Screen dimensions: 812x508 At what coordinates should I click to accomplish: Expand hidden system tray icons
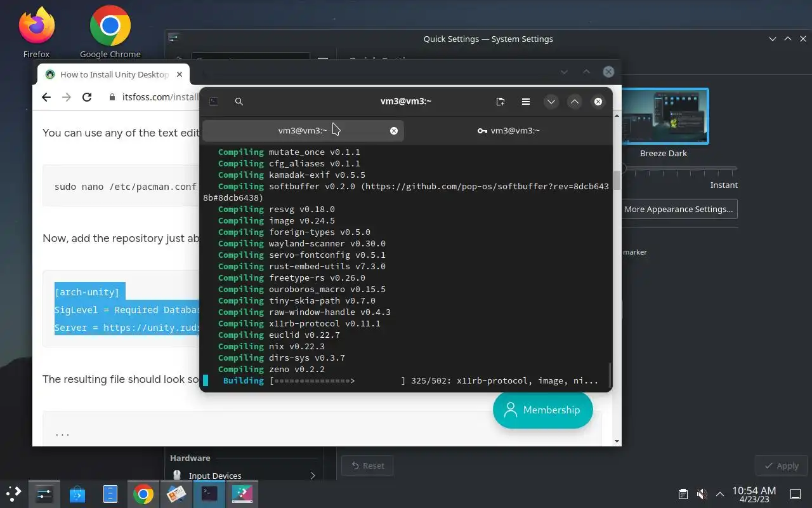[720, 494]
